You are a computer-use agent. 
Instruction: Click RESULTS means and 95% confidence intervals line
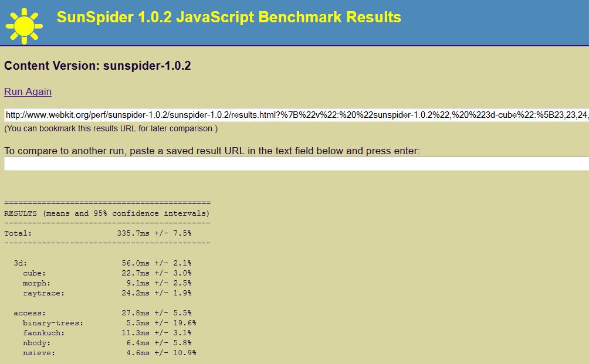(x=107, y=213)
